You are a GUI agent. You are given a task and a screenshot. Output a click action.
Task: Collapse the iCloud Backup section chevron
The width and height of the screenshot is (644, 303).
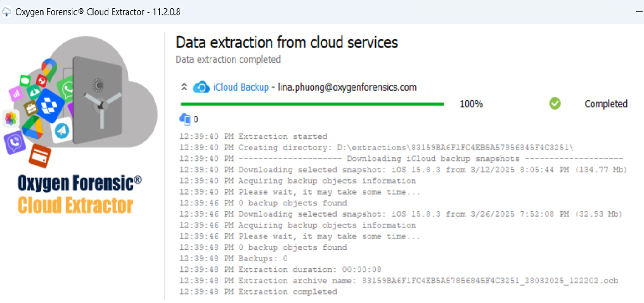click(x=184, y=87)
